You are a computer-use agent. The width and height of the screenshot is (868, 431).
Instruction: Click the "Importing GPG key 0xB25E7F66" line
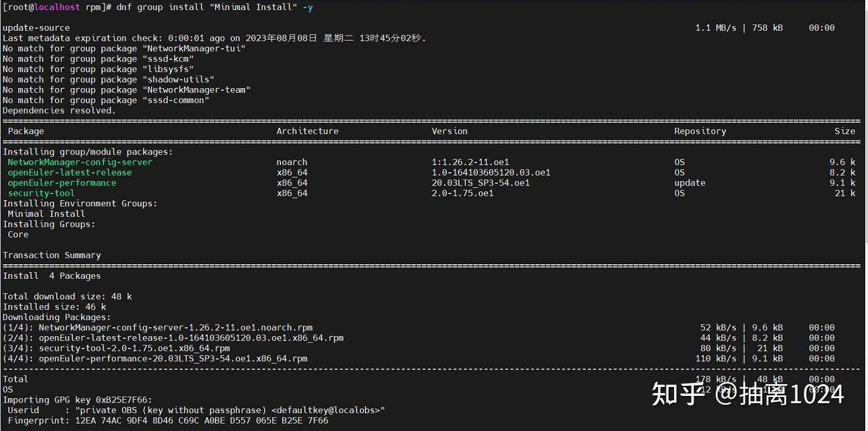pos(77,400)
